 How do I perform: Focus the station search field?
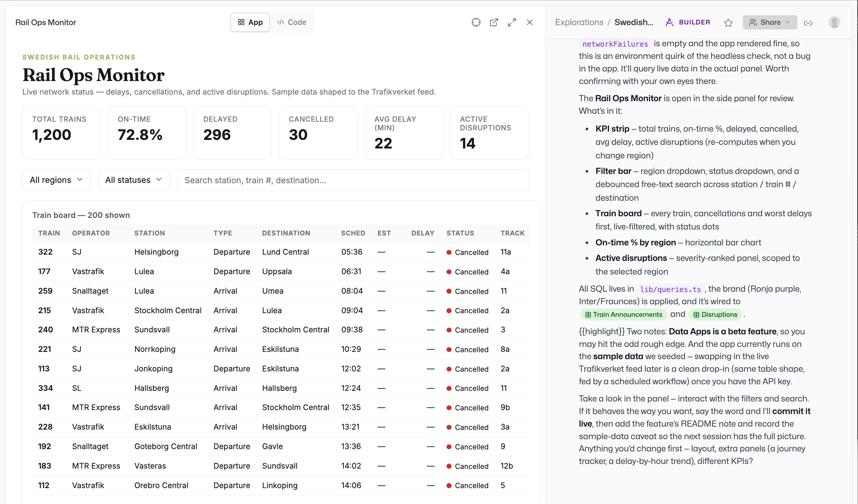[353, 180]
